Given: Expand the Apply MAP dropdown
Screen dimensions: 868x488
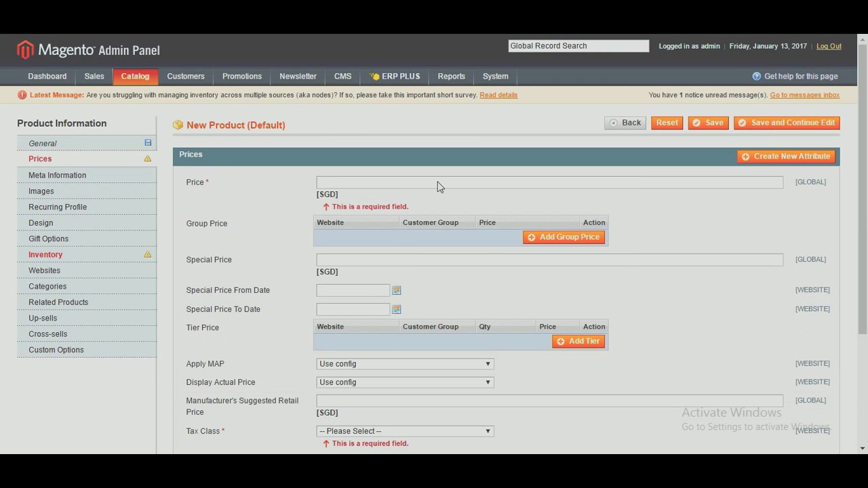Looking at the screenshot, I should point(405,364).
